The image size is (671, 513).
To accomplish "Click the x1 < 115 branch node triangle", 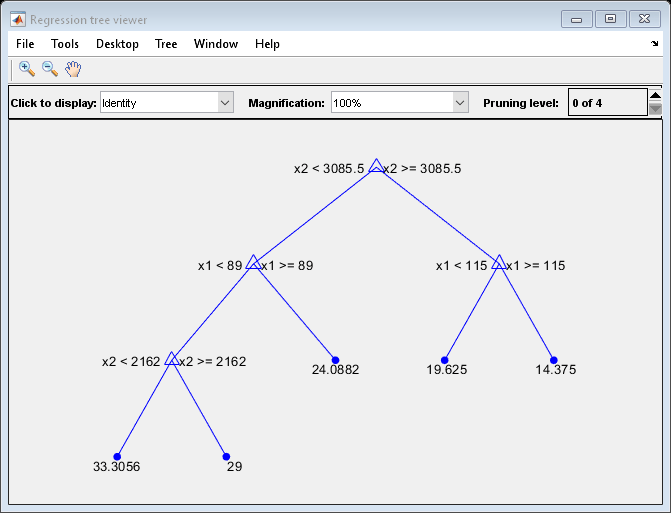I will tap(498, 263).
